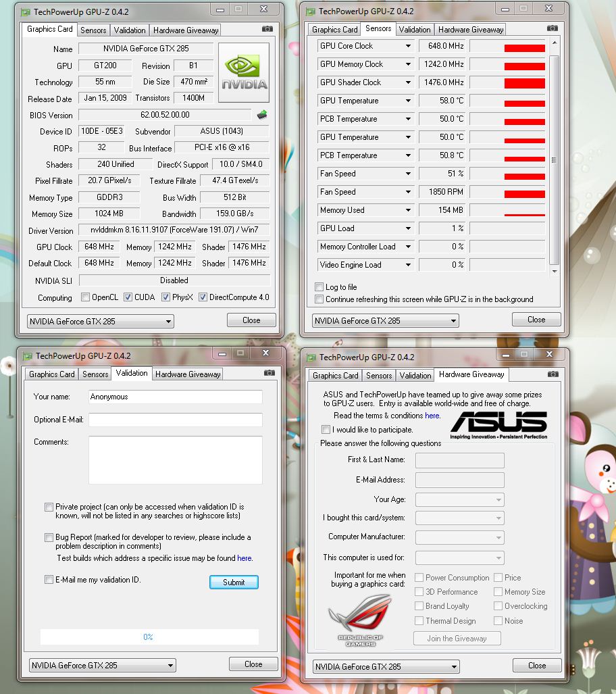The image size is (616, 694).
Task: Toggle the OpenCL checkbox
Action: 86,297
